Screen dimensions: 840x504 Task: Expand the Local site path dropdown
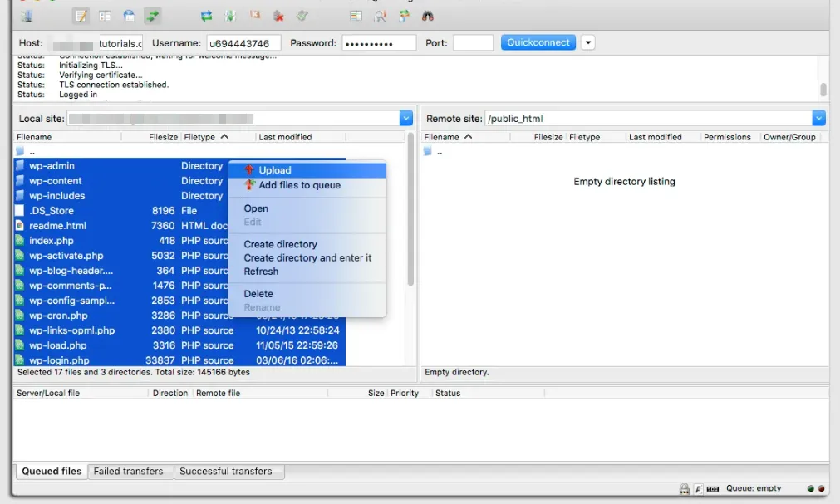click(405, 119)
